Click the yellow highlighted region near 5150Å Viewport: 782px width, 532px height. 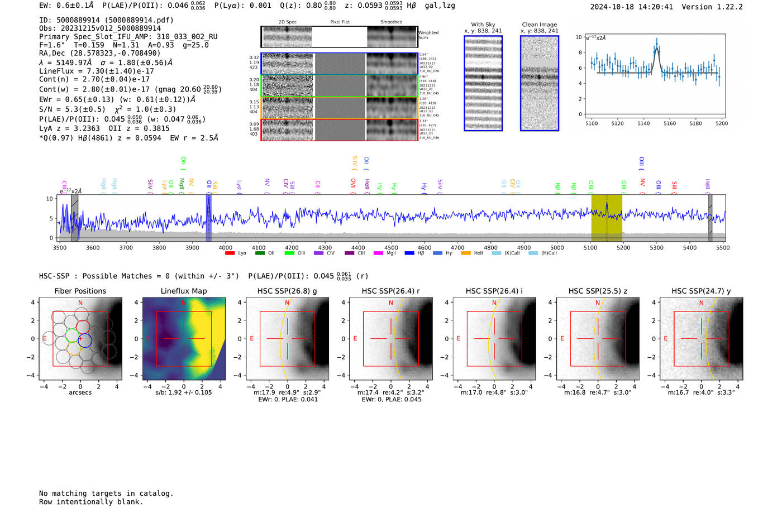[x=607, y=218]
